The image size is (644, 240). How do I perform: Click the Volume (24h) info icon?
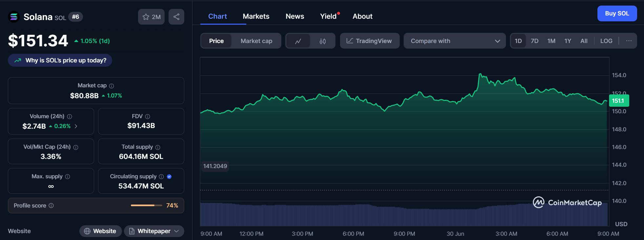click(x=70, y=117)
